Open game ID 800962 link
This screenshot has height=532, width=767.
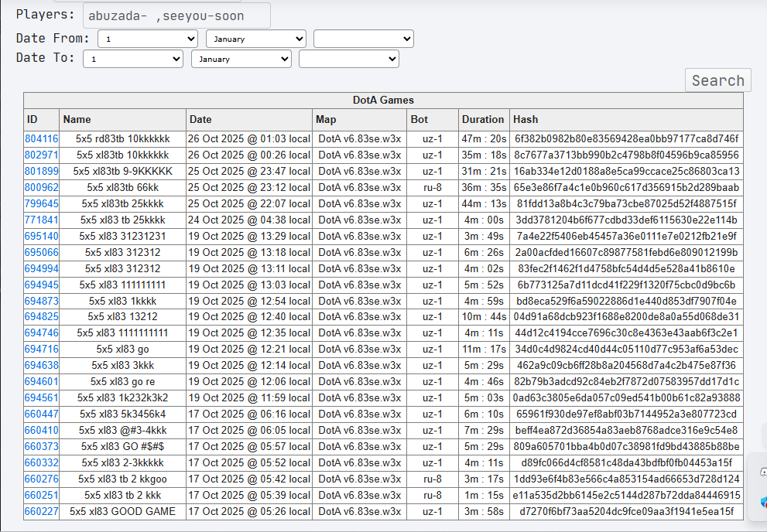(42, 187)
